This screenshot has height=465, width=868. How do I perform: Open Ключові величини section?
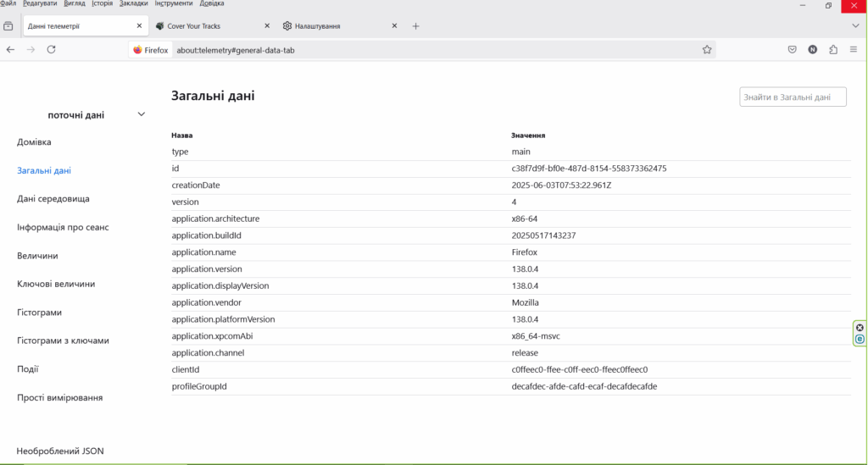click(x=56, y=284)
